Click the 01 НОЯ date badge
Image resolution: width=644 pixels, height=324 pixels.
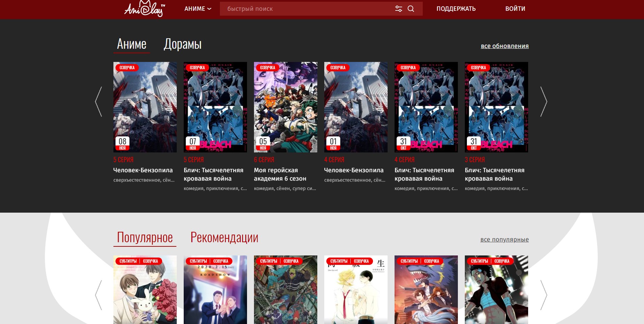click(333, 143)
